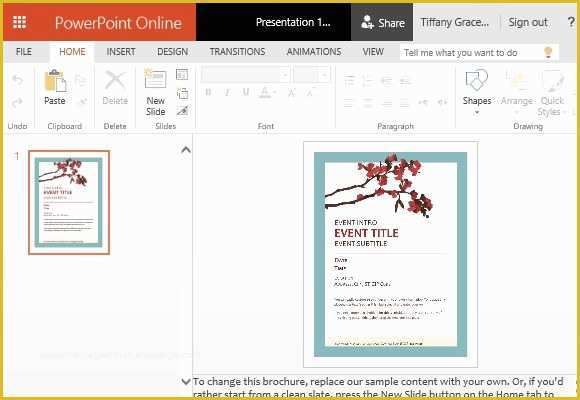Select the HOME tab
Viewport: 580px width, 400px height.
point(72,52)
